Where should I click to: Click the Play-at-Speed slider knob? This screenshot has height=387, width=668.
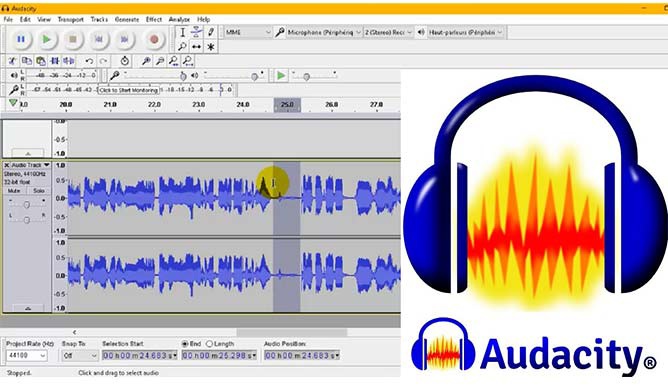pyautogui.click(x=306, y=77)
